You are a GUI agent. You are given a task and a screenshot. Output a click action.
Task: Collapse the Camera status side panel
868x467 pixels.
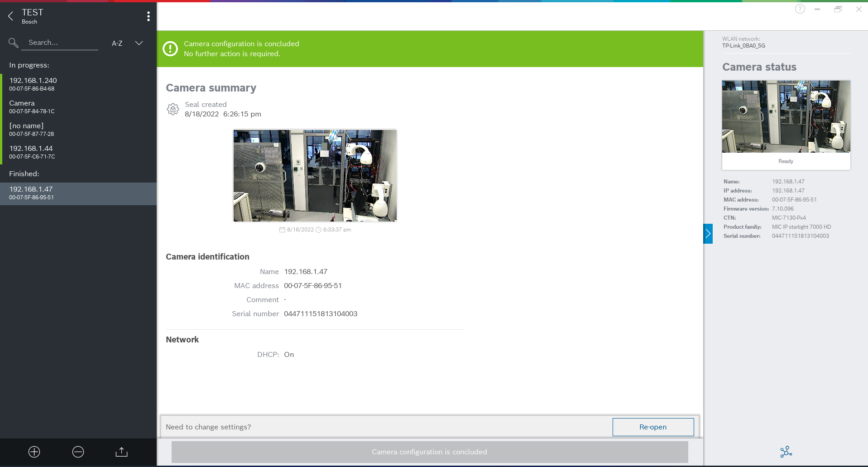tap(708, 234)
